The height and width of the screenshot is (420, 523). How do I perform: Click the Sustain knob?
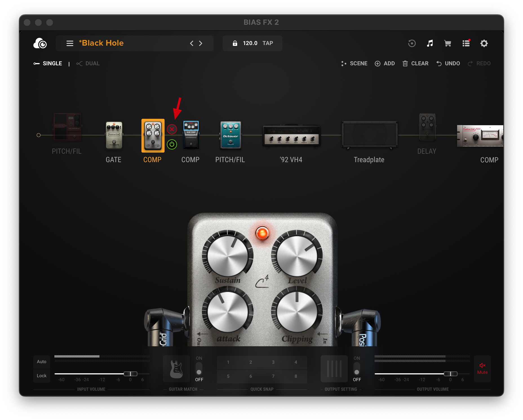tap(228, 256)
